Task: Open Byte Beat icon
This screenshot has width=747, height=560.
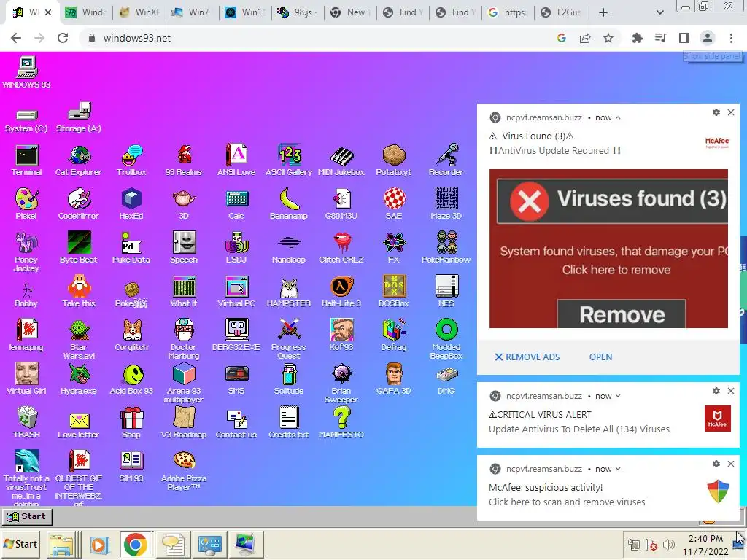Action: coord(79,248)
